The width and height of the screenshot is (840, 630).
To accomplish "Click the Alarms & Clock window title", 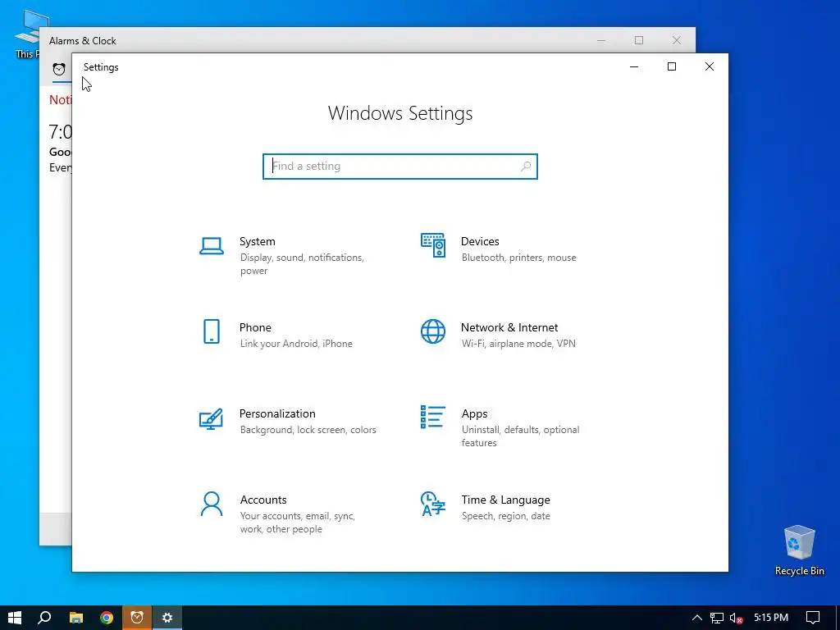I will click(x=83, y=41).
